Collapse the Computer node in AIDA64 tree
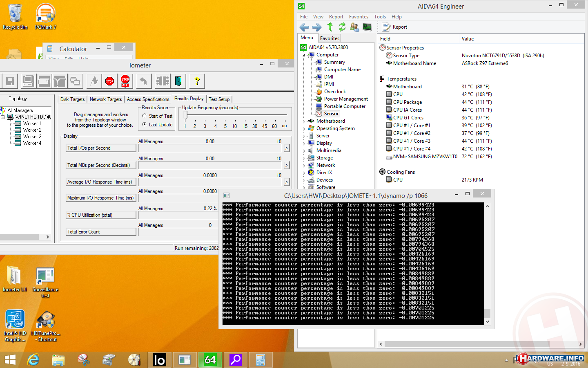Viewport: 588px width, 368px height. pyautogui.click(x=304, y=55)
